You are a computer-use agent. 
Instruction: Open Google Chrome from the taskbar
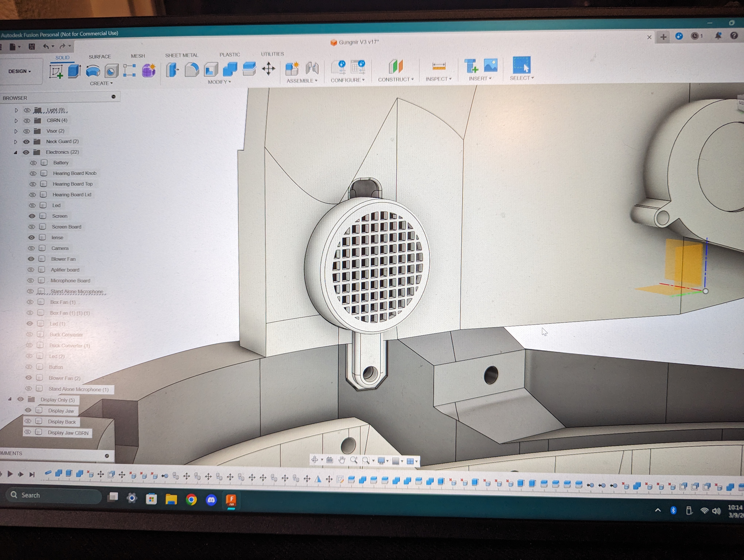click(191, 499)
